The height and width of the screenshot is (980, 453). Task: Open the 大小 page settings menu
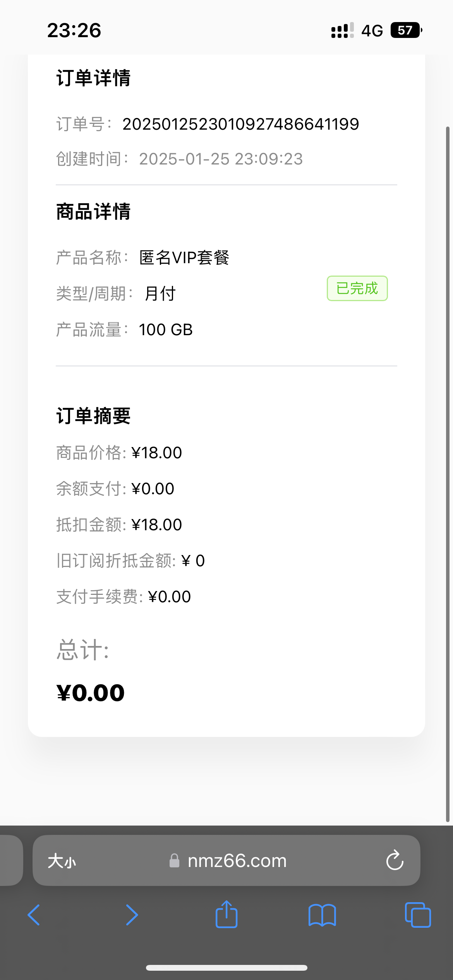62,861
